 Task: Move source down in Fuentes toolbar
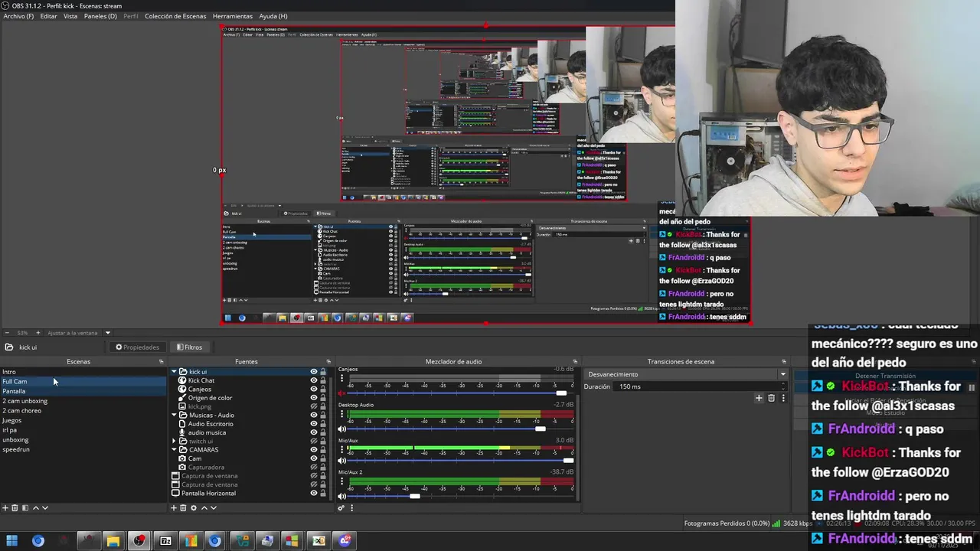[213, 507]
